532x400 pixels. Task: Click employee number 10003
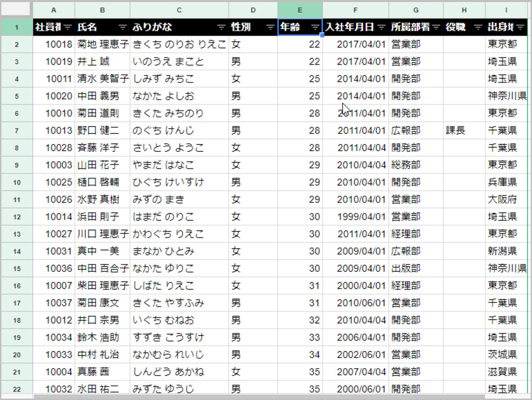click(54, 165)
